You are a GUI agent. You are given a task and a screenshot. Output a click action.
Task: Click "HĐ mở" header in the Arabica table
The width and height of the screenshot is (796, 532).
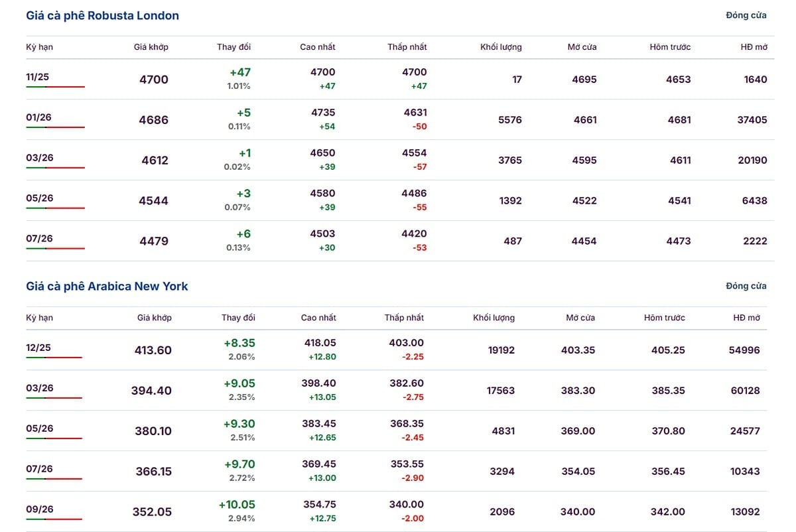(746, 318)
